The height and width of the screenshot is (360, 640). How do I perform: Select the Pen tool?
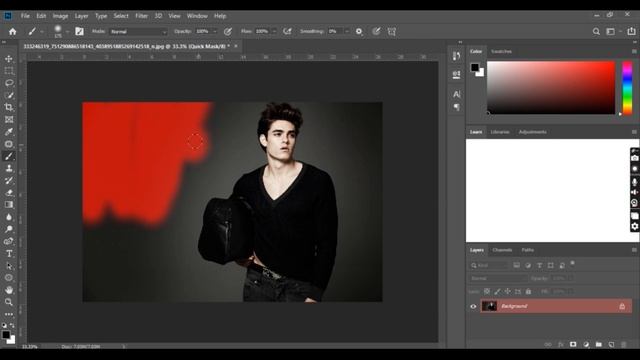(9, 241)
